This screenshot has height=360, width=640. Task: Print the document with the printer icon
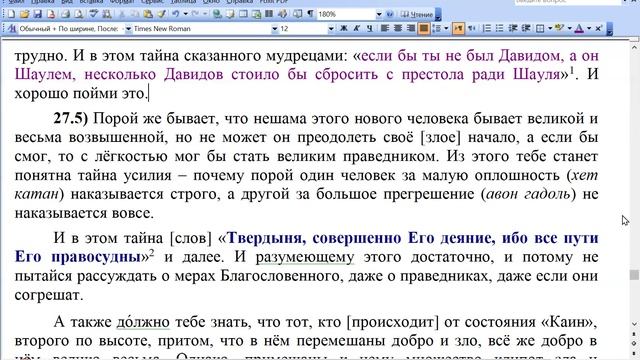click(x=65, y=14)
